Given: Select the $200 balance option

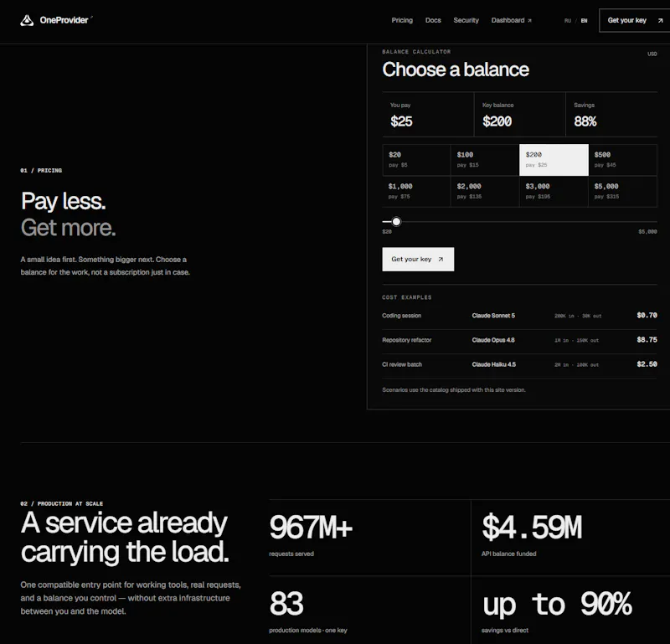Looking at the screenshot, I should [554, 160].
